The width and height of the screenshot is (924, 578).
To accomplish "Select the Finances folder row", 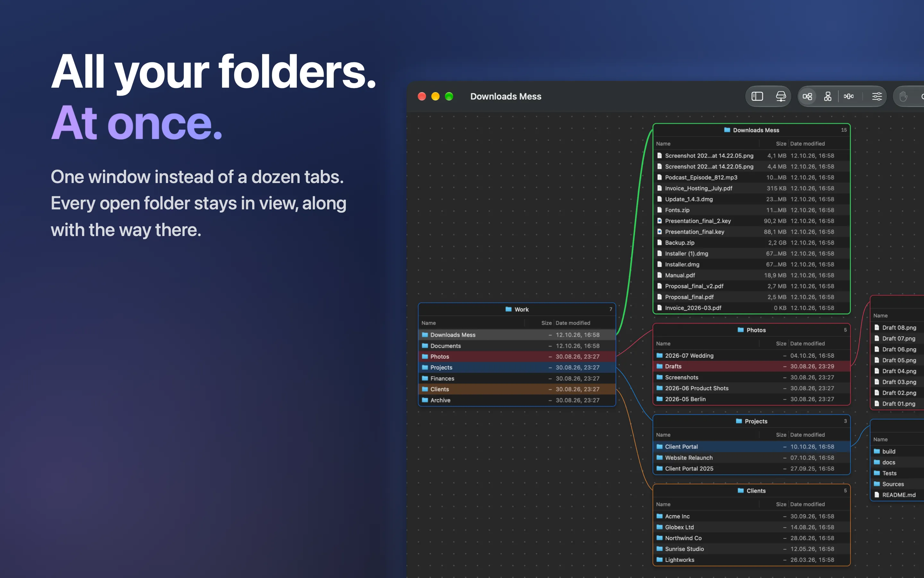I will tap(517, 379).
